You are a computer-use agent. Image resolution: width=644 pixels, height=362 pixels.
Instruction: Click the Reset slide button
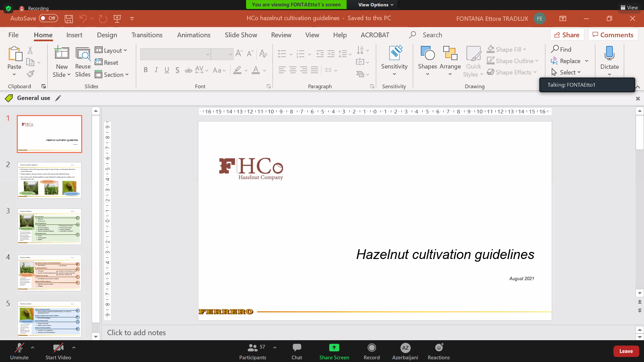point(107,62)
